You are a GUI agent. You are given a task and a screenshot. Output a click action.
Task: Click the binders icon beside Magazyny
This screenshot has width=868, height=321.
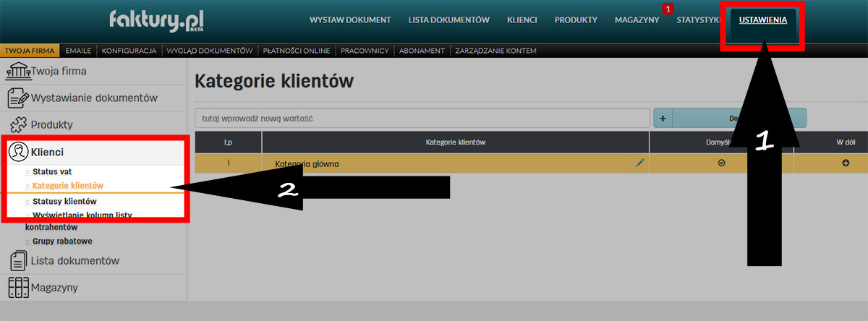click(18, 287)
